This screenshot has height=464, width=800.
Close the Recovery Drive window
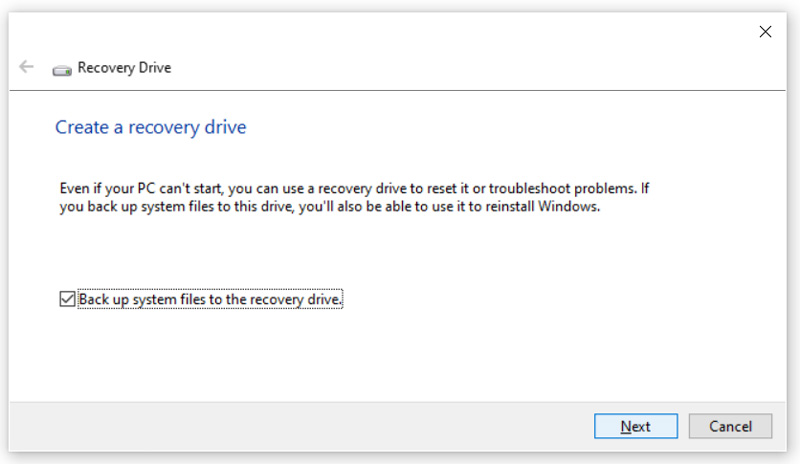click(x=765, y=32)
